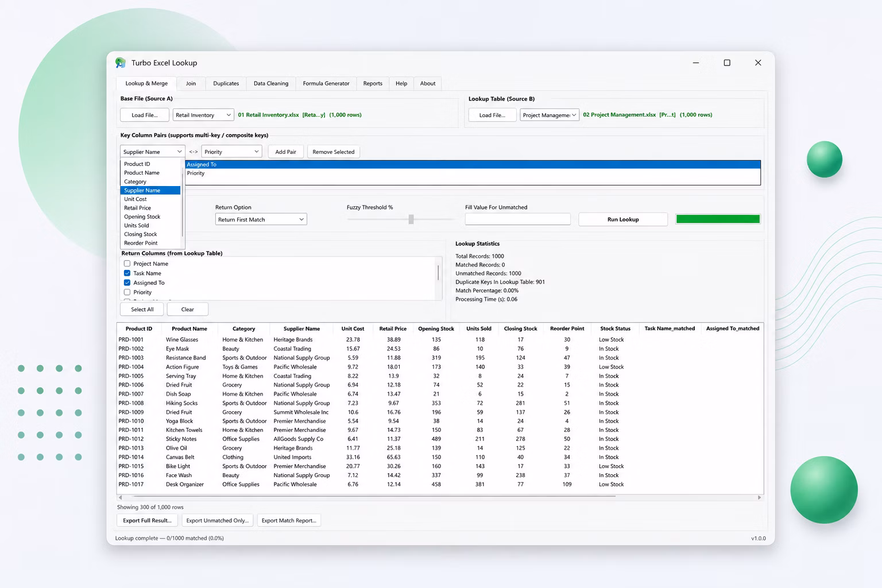The image size is (882, 588).
Task: Open the Formula Generator tab
Action: point(326,83)
